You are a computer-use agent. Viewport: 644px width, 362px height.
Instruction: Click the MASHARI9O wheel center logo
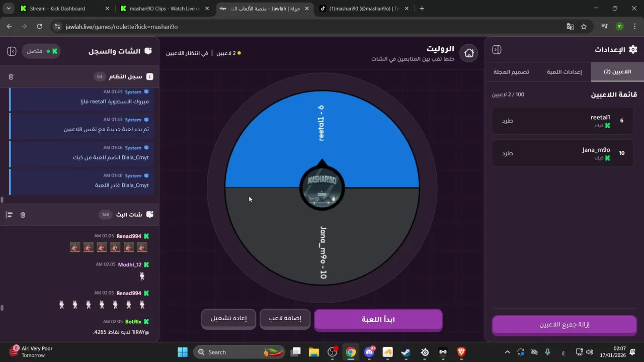point(322,188)
